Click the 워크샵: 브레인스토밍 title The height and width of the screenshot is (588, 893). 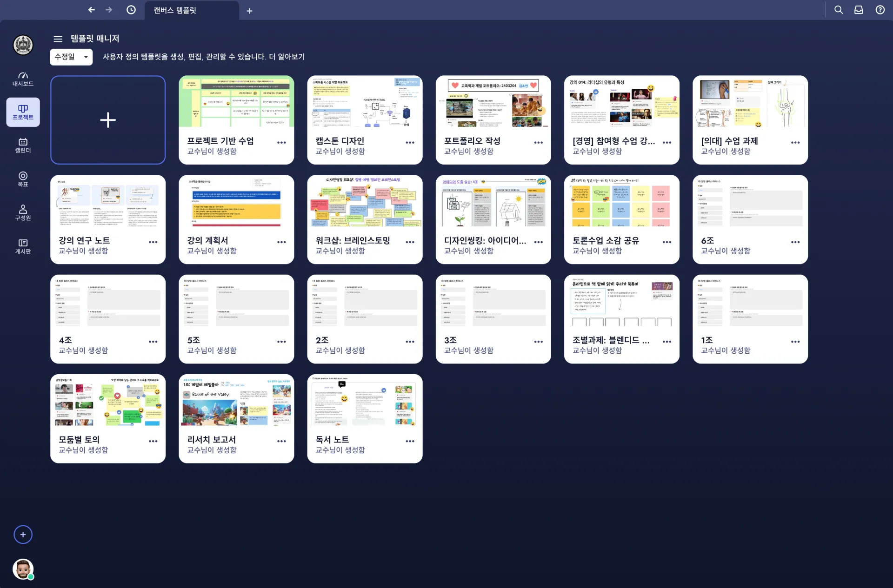[x=353, y=241]
